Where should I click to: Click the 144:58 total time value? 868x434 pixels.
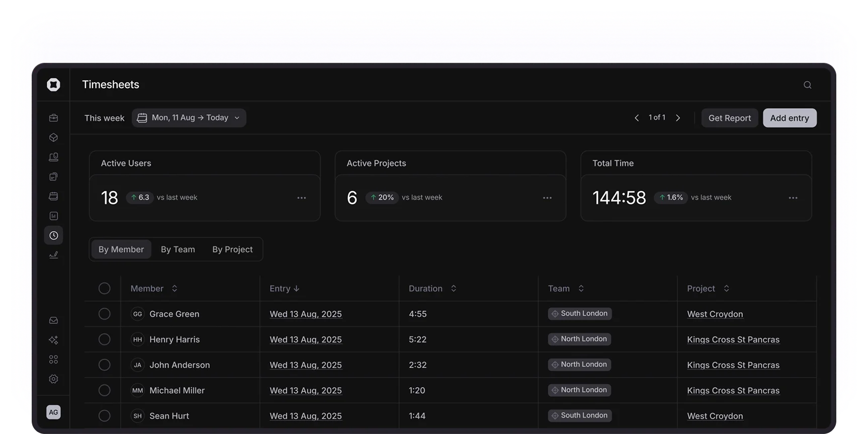(619, 198)
